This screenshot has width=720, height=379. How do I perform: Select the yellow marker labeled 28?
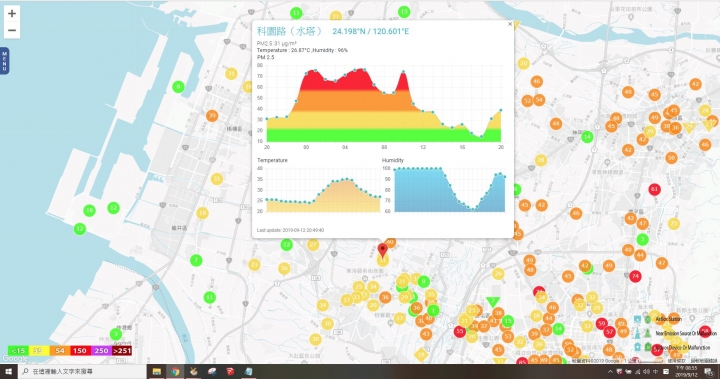pos(541,160)
